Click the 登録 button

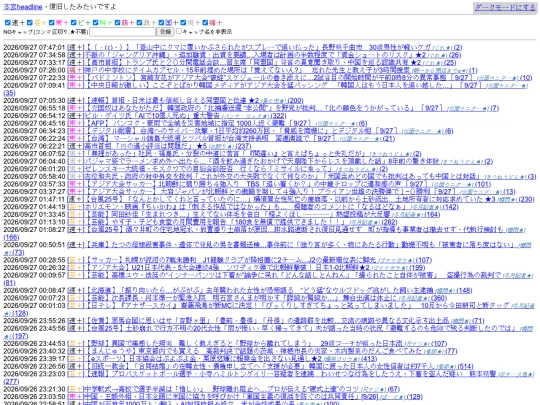pos(165,32)
